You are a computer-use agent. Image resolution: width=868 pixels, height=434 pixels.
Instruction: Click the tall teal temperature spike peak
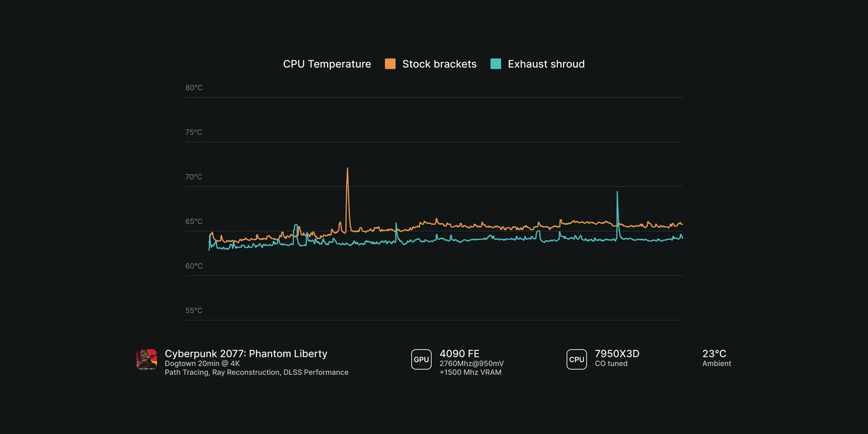pos(617,193)
